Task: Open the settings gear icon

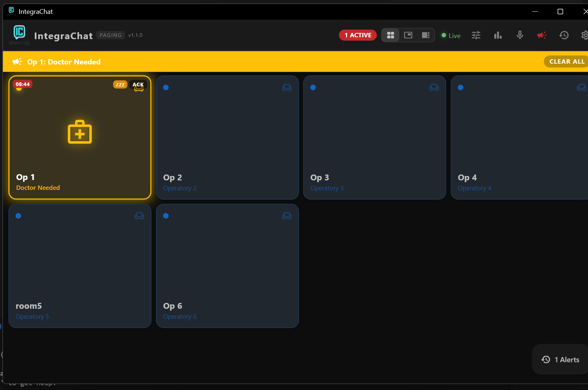Action: tap(585, 35)
